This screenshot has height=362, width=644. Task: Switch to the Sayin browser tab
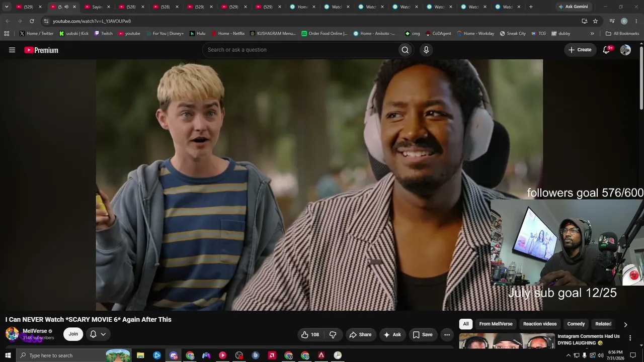(97, 7)
